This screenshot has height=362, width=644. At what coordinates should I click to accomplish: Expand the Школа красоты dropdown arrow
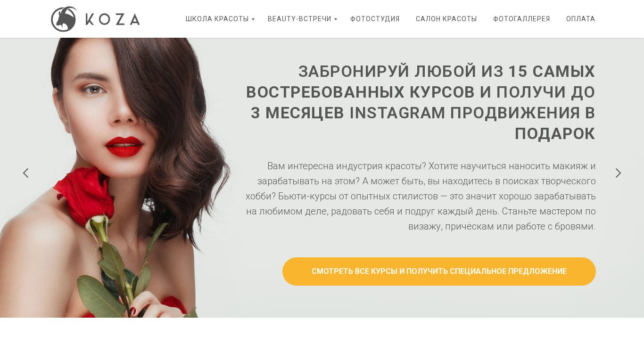pos(253,19)
